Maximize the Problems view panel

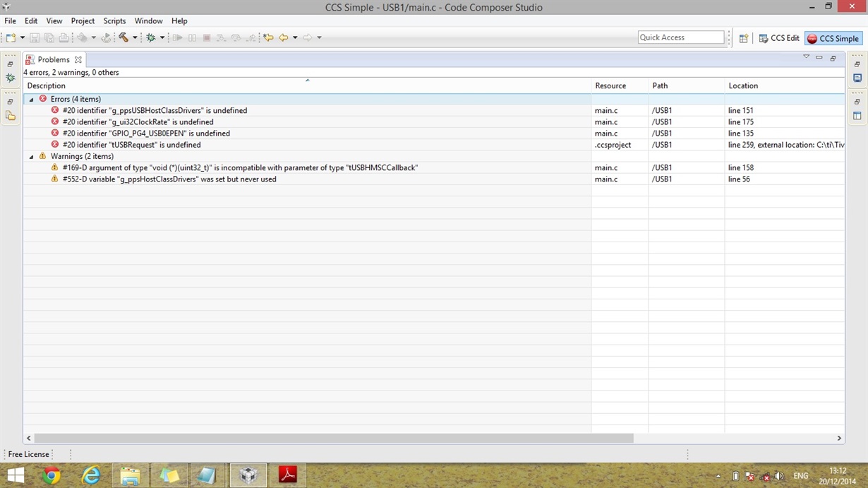833,58
